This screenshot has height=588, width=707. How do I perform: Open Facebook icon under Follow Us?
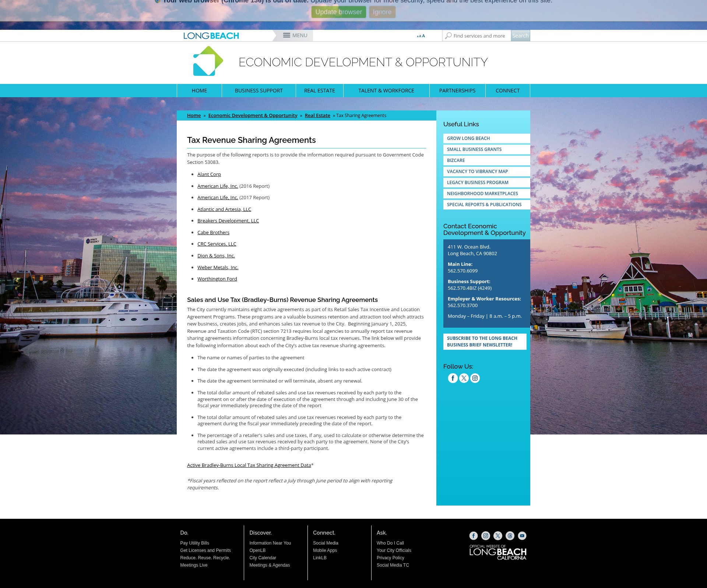point(453,378)
